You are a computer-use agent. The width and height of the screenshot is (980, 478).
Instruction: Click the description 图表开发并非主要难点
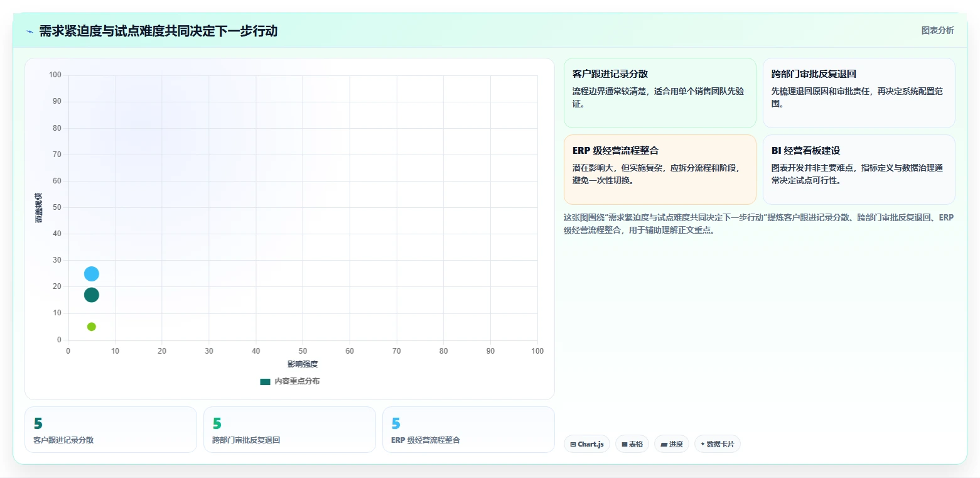pos(857,174)
